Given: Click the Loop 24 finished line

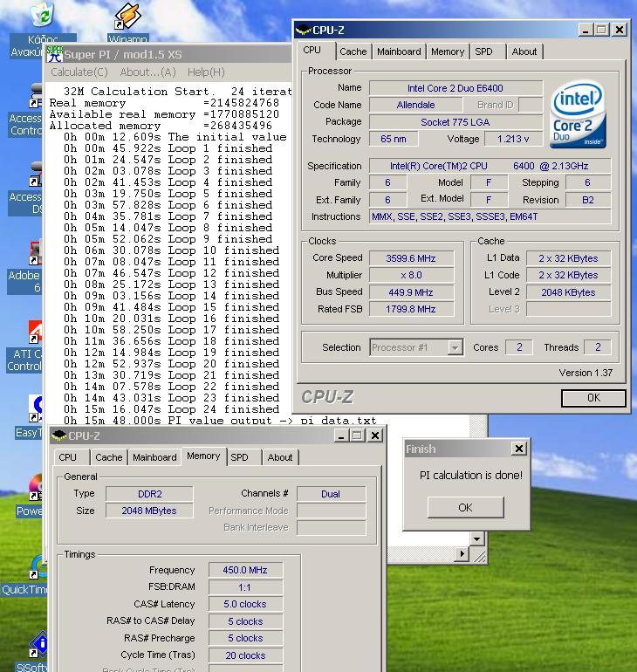Looking at the screenshot, I should tap(171, 409).
